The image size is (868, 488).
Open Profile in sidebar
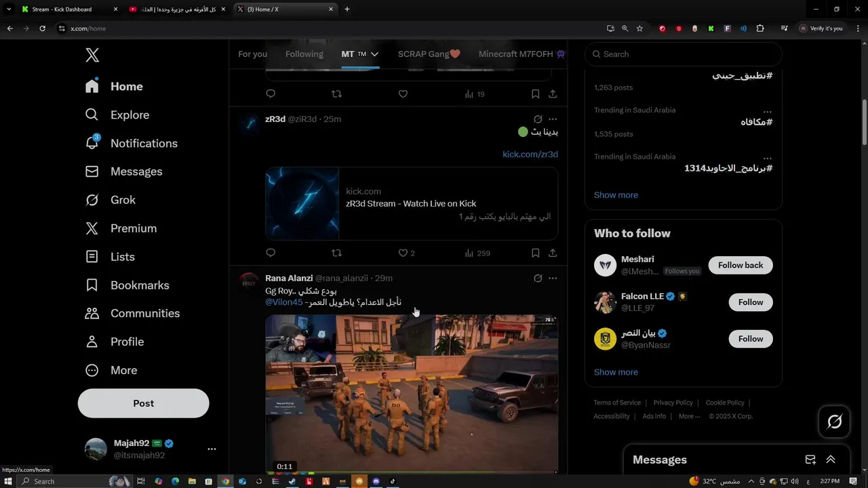pos(114,342)
